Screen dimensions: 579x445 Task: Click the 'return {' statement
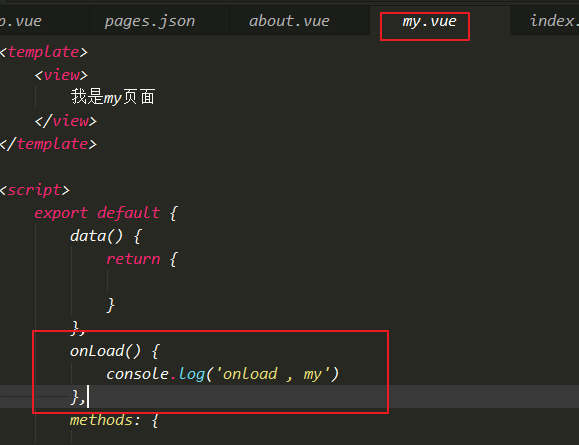[x=142, y=259]
